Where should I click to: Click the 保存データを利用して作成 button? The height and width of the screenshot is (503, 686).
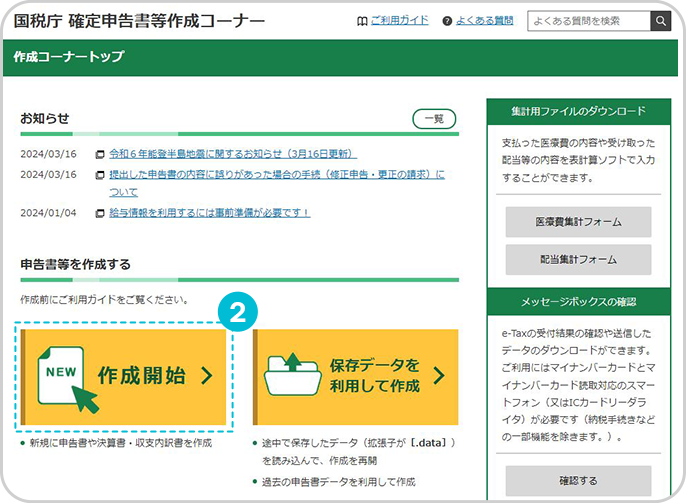click(x=355, y=377)
